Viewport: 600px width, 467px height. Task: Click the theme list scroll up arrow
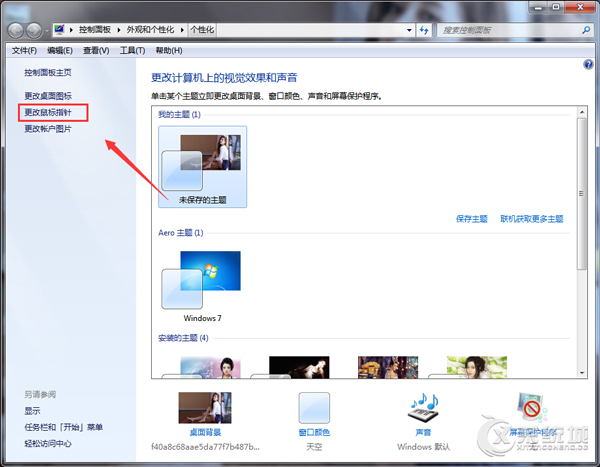point(582,112)
